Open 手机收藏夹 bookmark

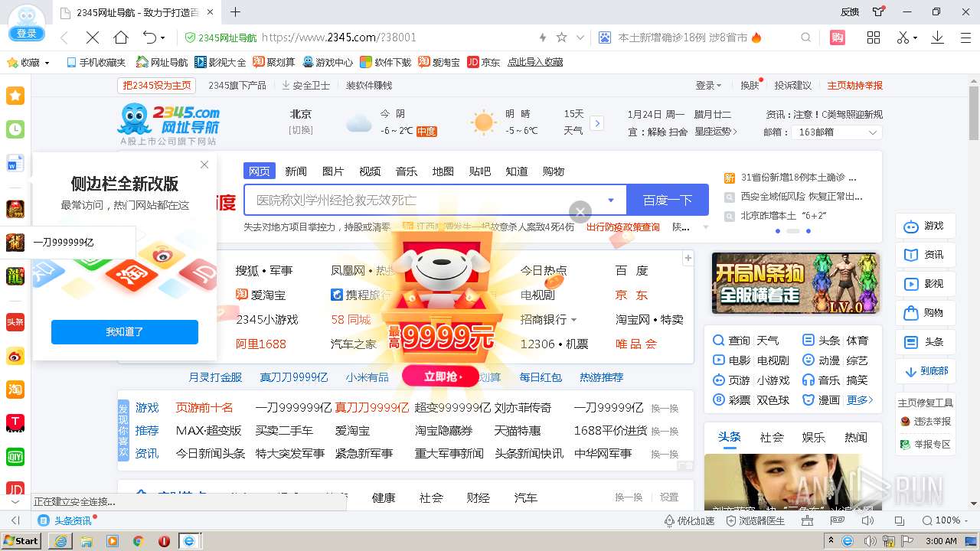(x=96, y=63)
